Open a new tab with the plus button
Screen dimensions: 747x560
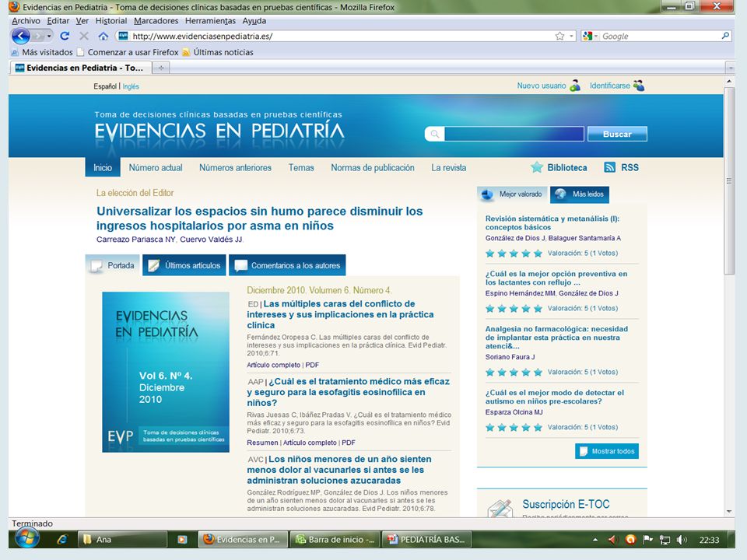point(161,68)
